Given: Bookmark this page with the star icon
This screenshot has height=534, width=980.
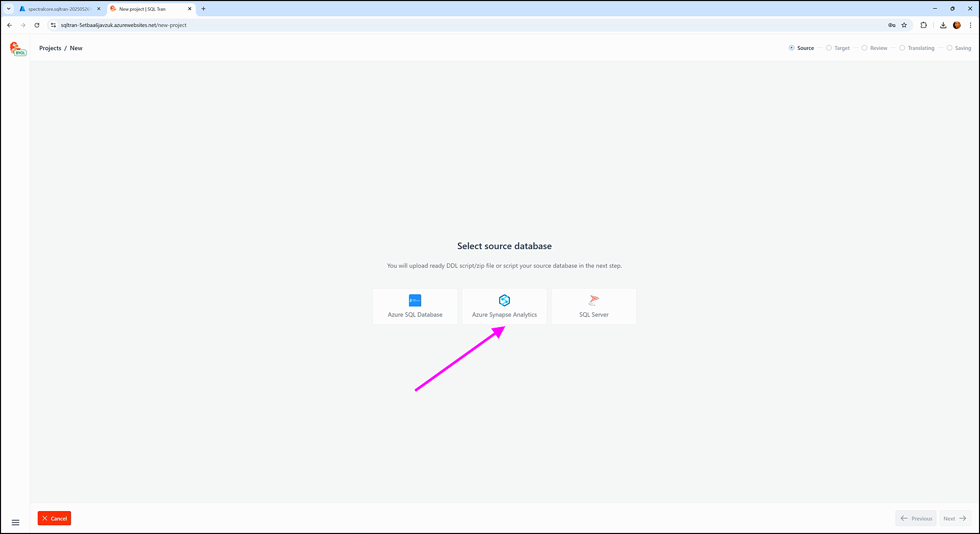Looking at the screenshot, I should coord(904,25).
